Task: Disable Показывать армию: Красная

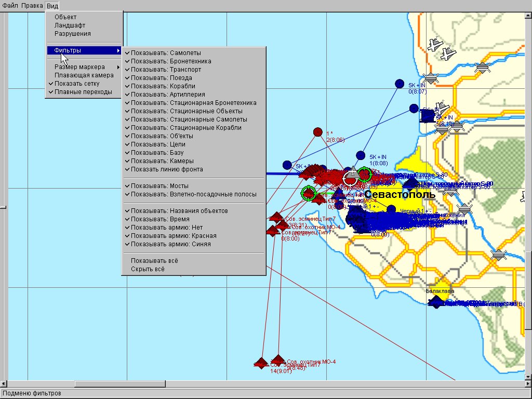Action: pyautogui.click(x=174, y=236)
